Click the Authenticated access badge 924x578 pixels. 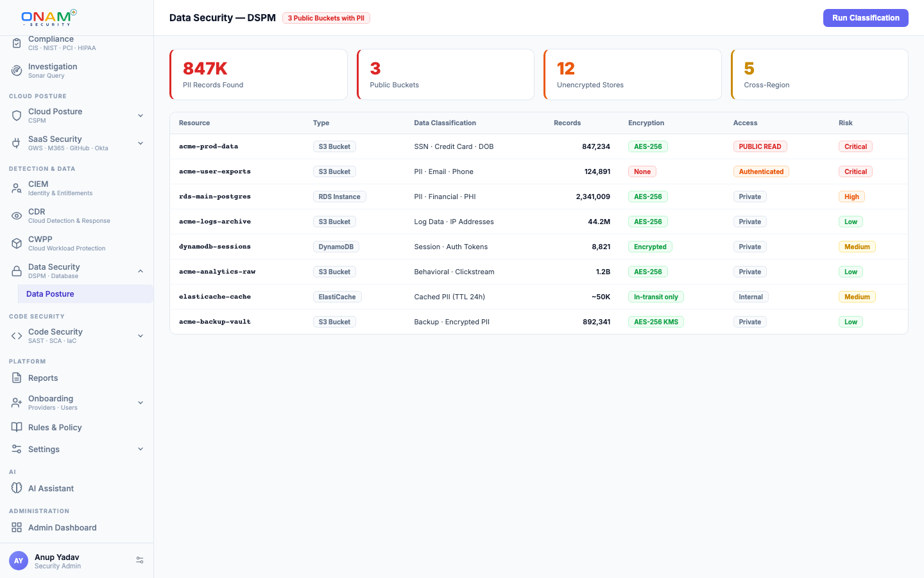point(761,171)
